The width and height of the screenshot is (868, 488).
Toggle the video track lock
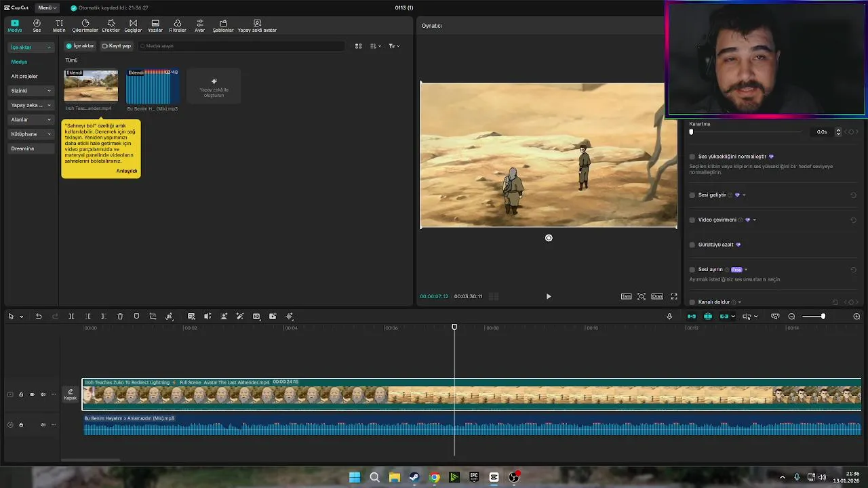21,394
